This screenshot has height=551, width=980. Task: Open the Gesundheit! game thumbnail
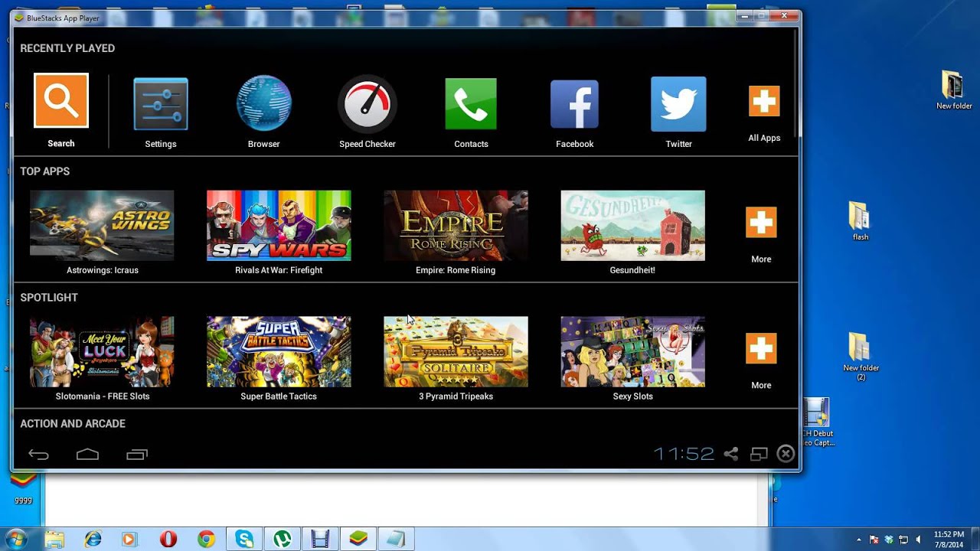(632, 226)
